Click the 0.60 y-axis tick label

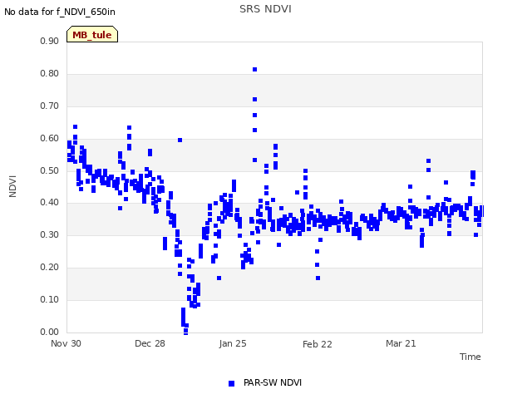point(50,138)
